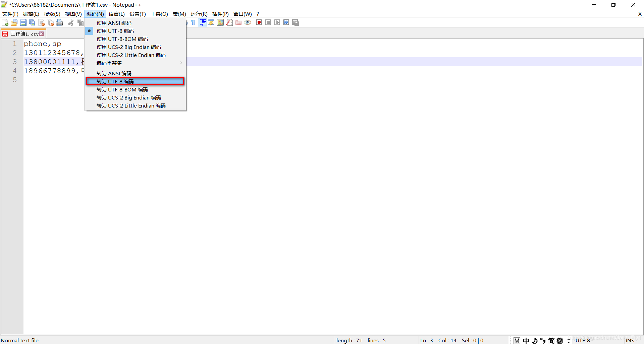Viewport: 644px width, 344px height.
Task: Choose 转为 UCS-2 Little Endian 编码
Action: click(x=135, y=106)
